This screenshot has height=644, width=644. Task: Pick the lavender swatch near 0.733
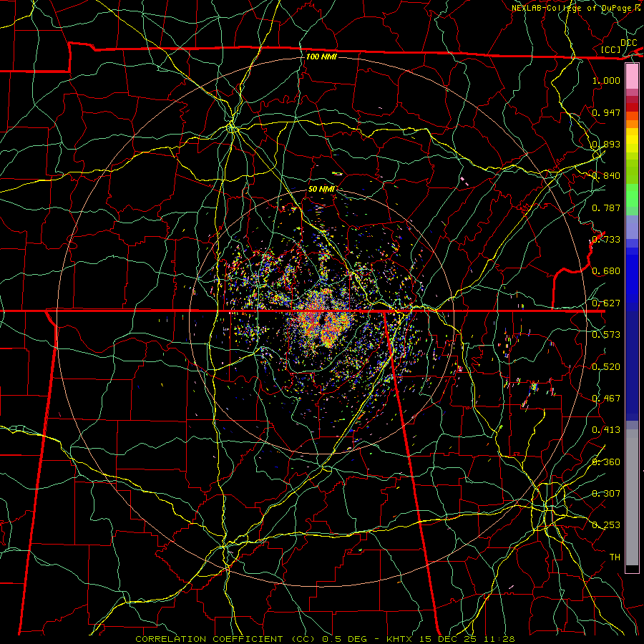[632, 227]
